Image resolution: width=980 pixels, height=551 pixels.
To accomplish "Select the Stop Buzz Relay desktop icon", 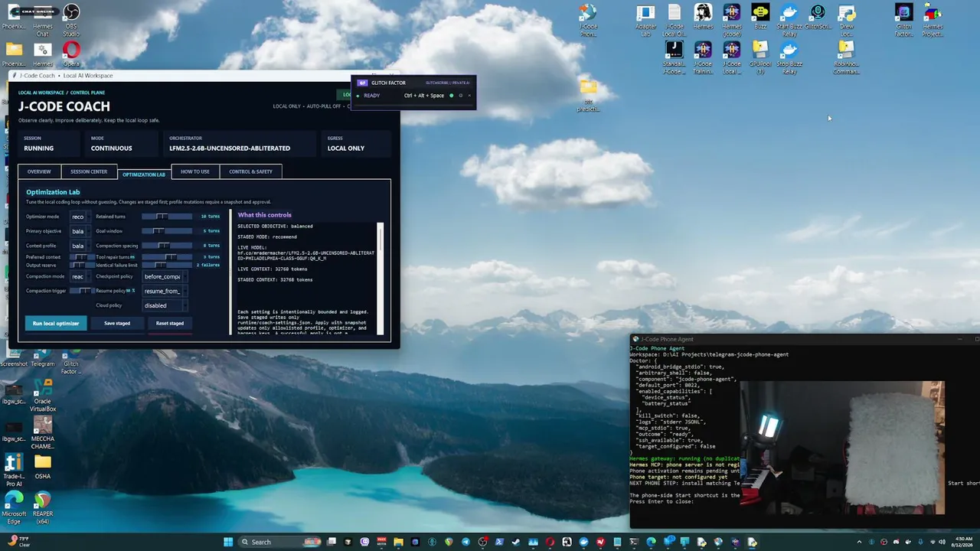I will pos(789,57).
